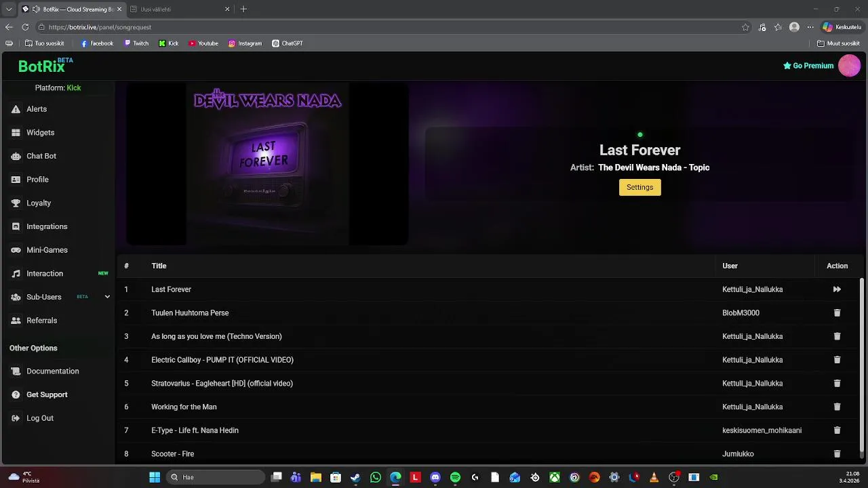
Task: Open Kick bookmark
Action: (169, 43)
